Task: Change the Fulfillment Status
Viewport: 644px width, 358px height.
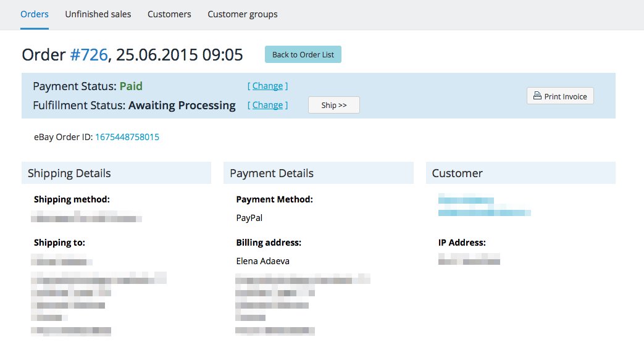Action: 267,105
